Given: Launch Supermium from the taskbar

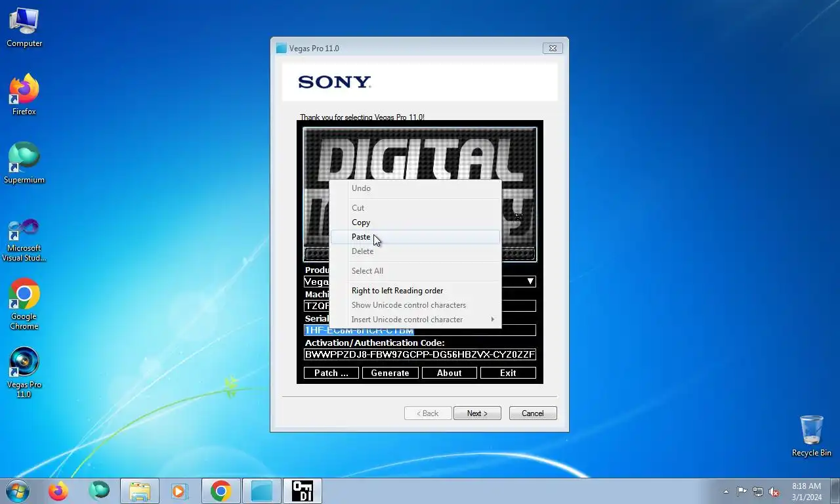Looking at the screenshot, I should point(99,491).
